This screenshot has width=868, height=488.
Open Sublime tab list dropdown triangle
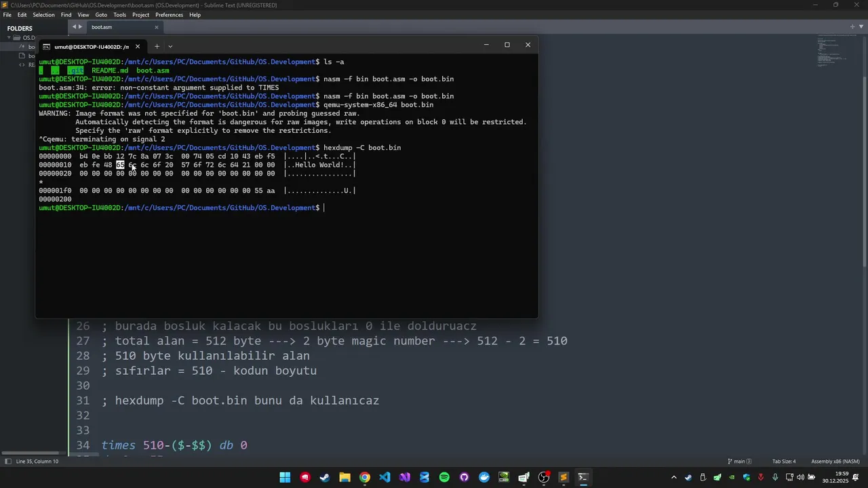860,27
